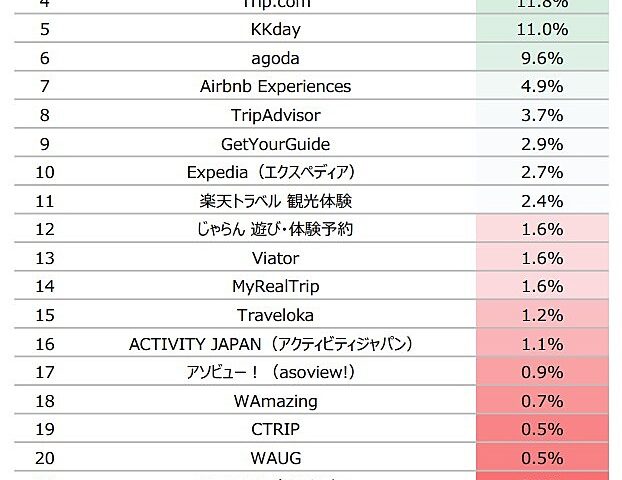Click the アソビュー！ (asoview!) cell
Viewport: 622px width, 480px height.
point(270,373)
